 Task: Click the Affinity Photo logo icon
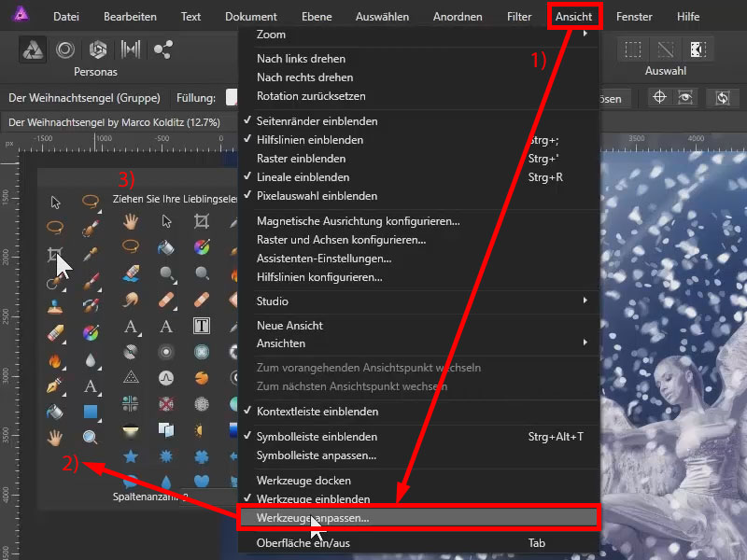coord(21,15)
